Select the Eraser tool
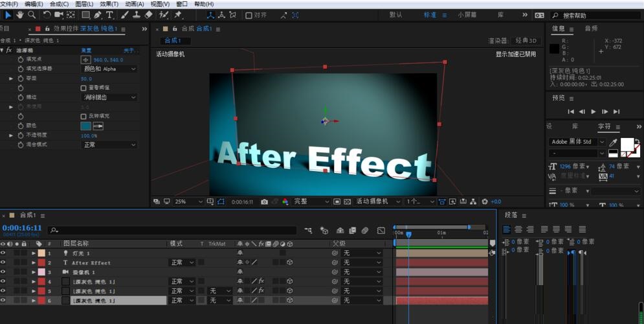Viewport: 644px width, 324px height. tap(148, 15)
